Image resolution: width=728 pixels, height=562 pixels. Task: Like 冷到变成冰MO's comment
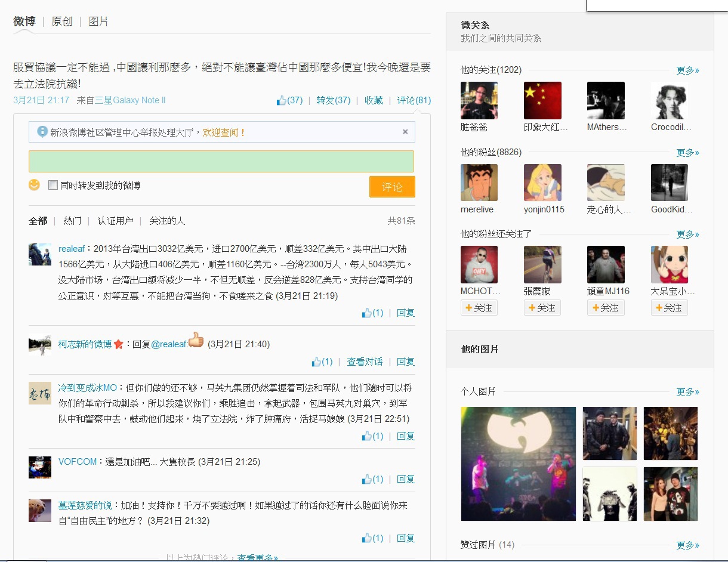pos(372,436)
